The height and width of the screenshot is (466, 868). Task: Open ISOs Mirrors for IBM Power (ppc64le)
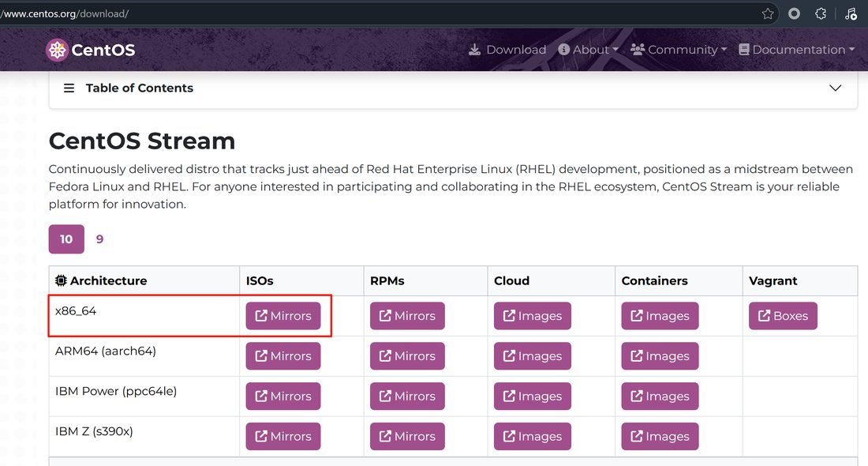pyautogui.click(x=282, y=396)
